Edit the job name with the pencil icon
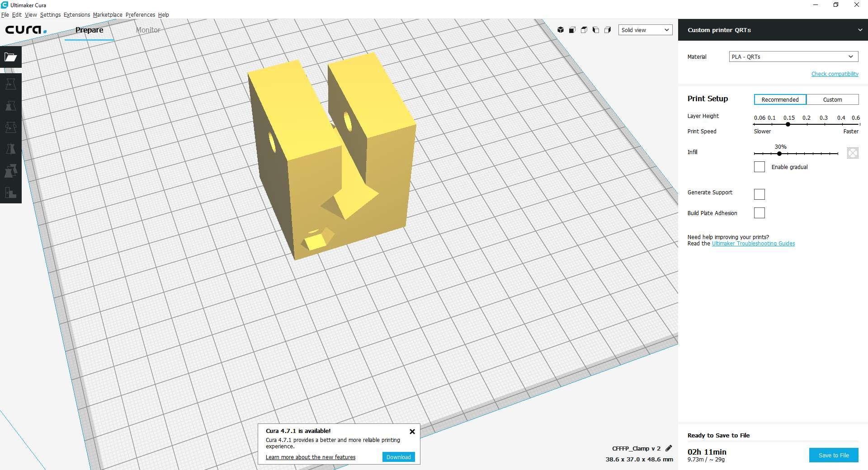The image size is (868, 470). 669,448
